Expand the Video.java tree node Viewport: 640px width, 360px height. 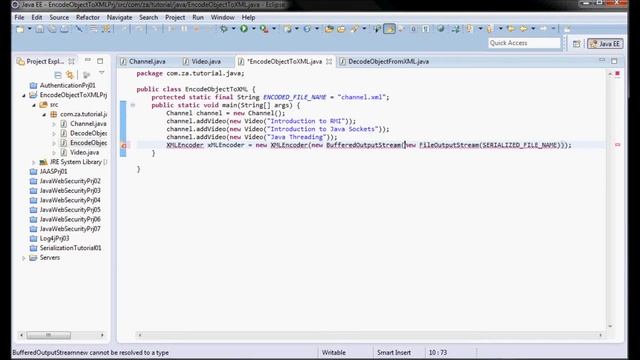[54, 153]
